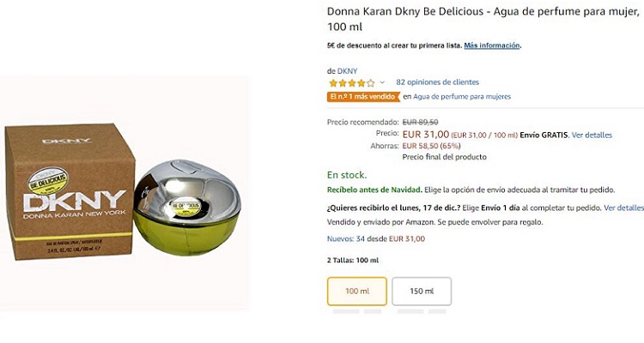Click Ver detalles next to Envío GRATIS
Screen dimensions: 644x343
point(592,135)
